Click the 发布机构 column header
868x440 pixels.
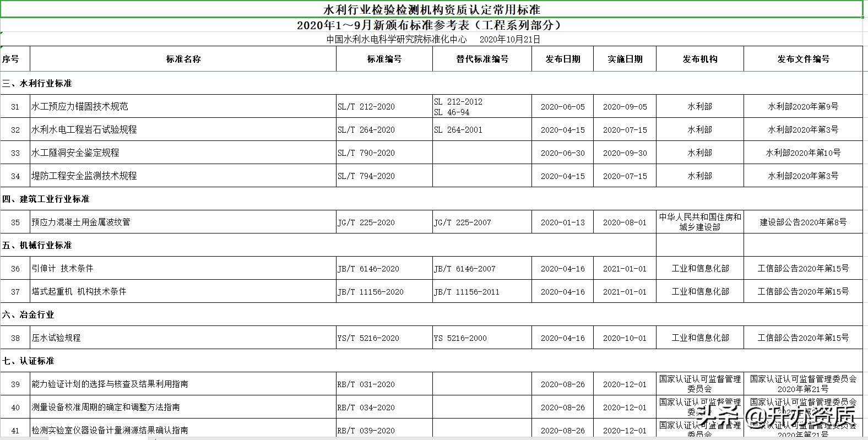[x=699, y=59]
